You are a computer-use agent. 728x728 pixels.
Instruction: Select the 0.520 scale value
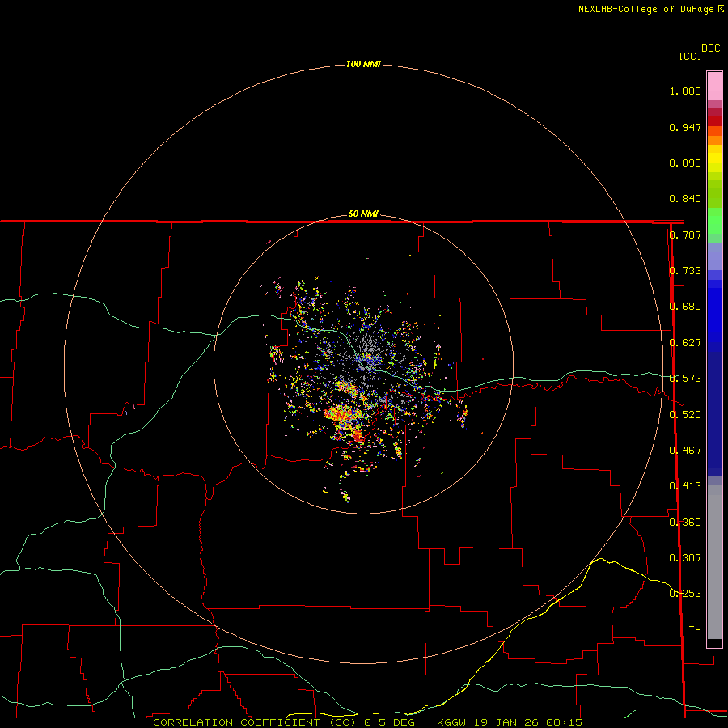coord(685,415)
